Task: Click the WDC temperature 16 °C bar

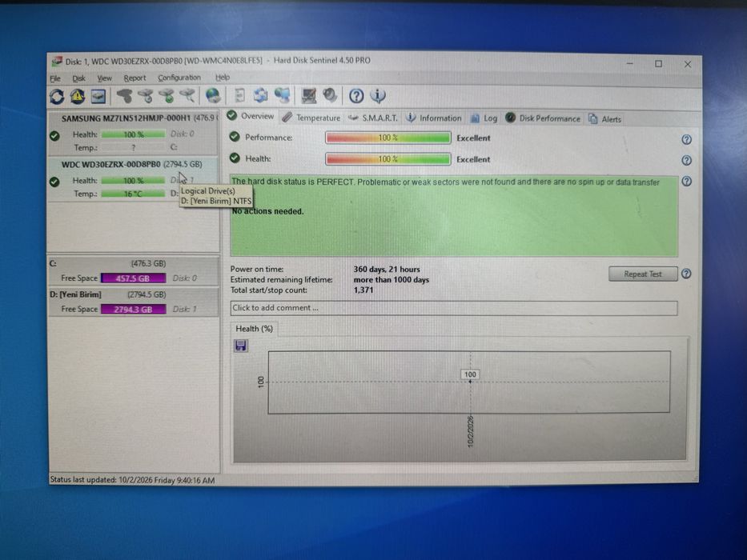Action: click(134, 194)
